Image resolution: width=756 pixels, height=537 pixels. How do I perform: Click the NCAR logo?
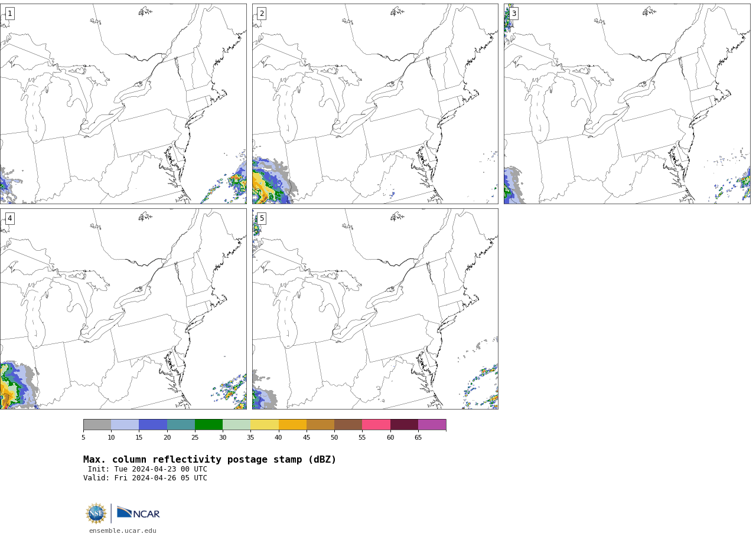[x=138, y=513]
